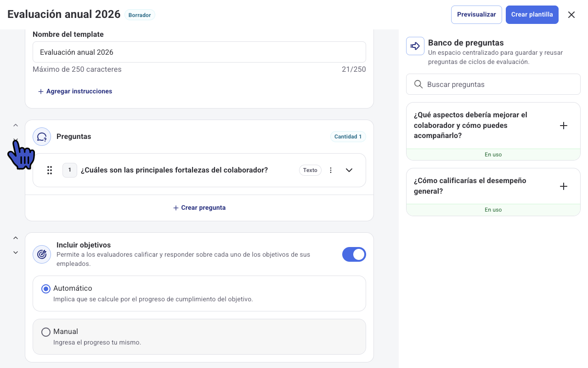Click the Borrador status badge
The width and height of the screenshot is (588, 368).
pos(140,15)
